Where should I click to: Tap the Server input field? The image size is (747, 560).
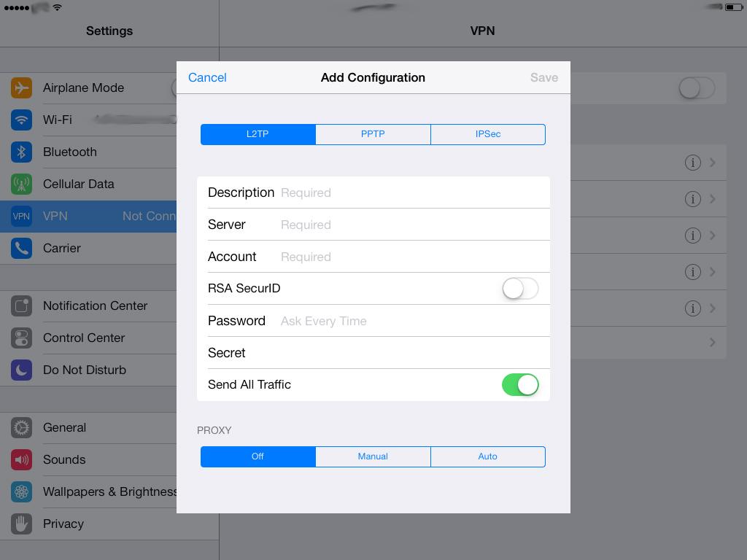click(x=412, y=225)
